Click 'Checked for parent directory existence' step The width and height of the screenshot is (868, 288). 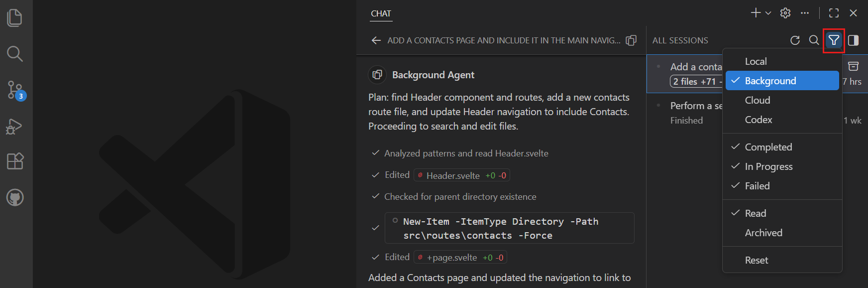coord(460,197)
